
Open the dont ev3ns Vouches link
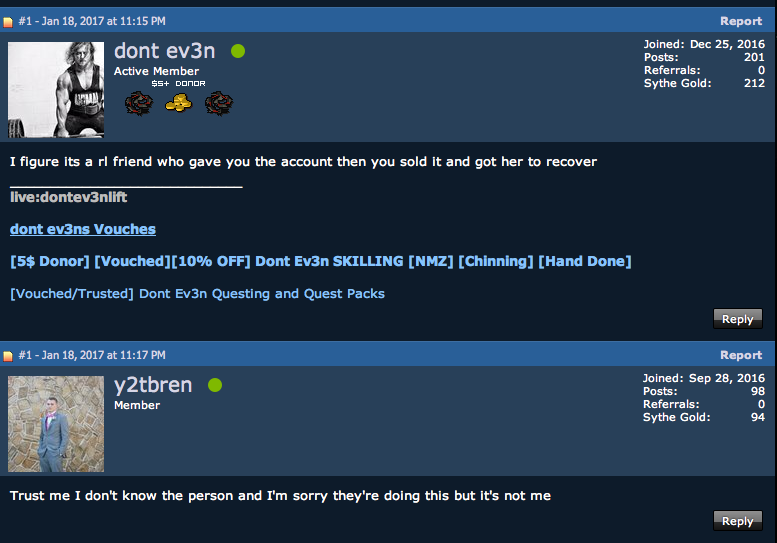pyautogui.click(x=83, y=229)
